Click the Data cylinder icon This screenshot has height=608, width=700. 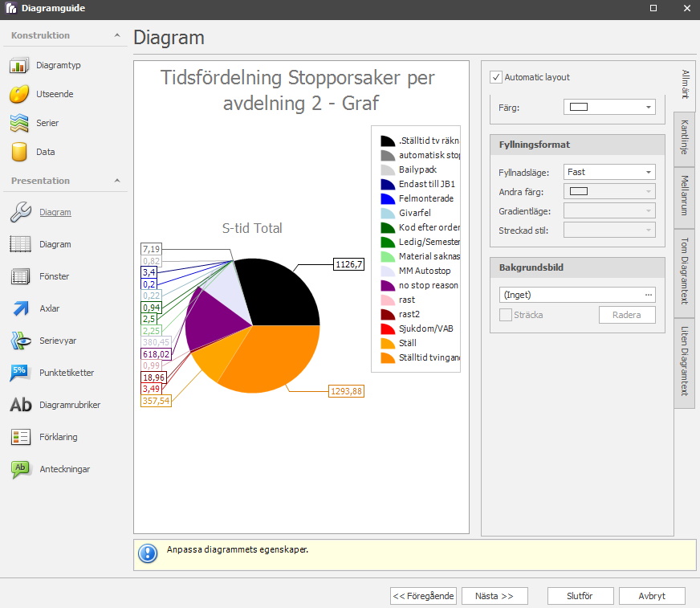coord(19,152)
